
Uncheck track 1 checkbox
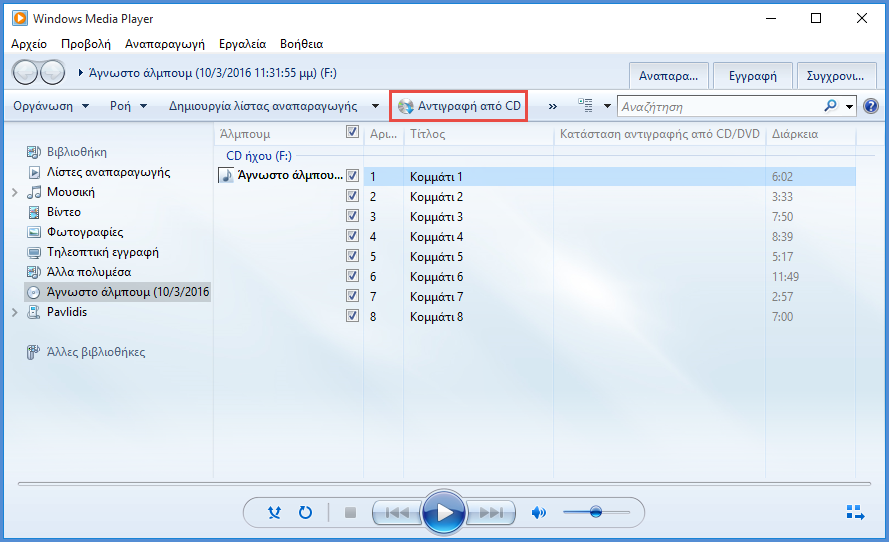pos(352,176)
